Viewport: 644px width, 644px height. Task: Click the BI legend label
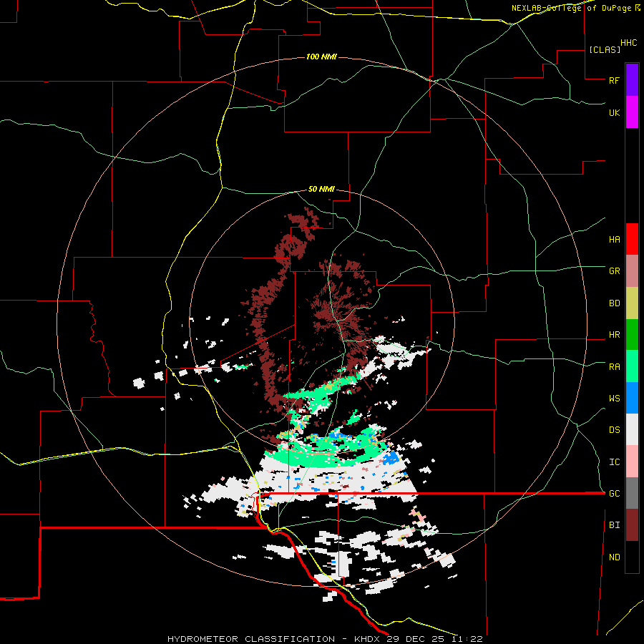614,525
